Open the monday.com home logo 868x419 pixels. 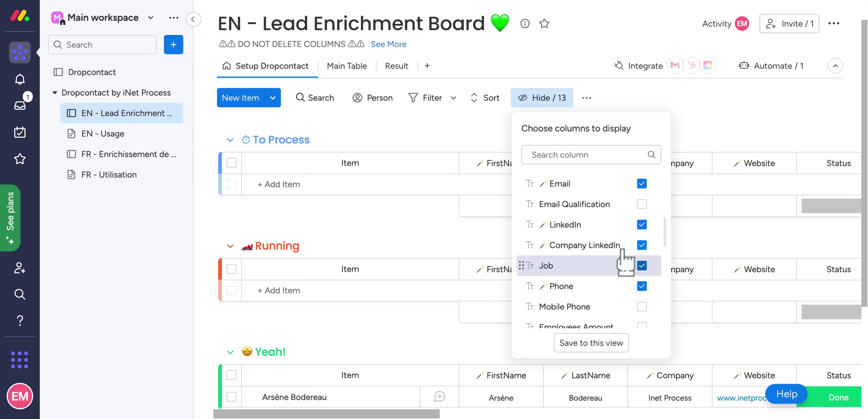coord(19,16)
